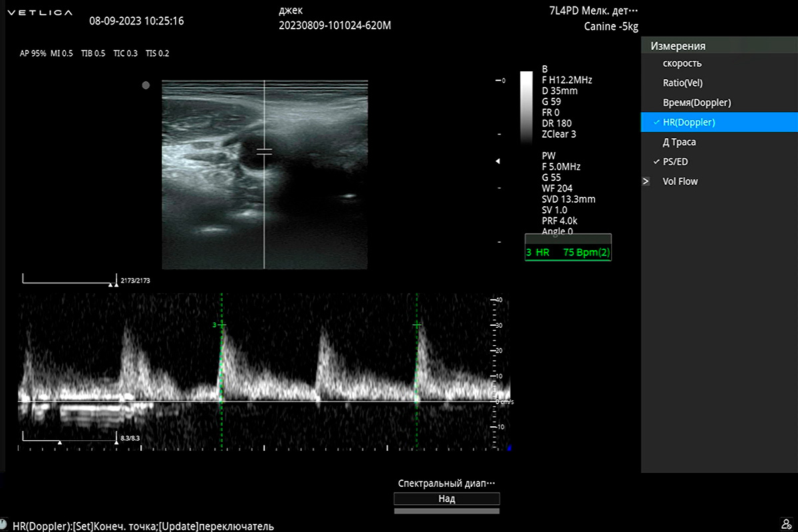Open the Измерения measurements panel header
This screenshot has height=532, width=798.
tap(678, 46)
